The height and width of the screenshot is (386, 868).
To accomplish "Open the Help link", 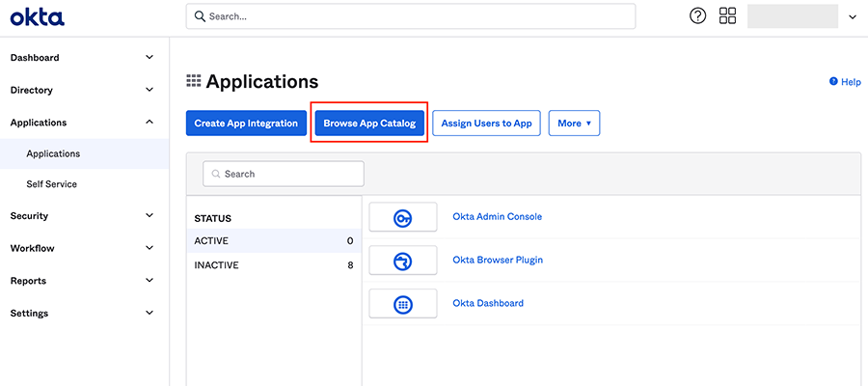I will pos(845,83).
